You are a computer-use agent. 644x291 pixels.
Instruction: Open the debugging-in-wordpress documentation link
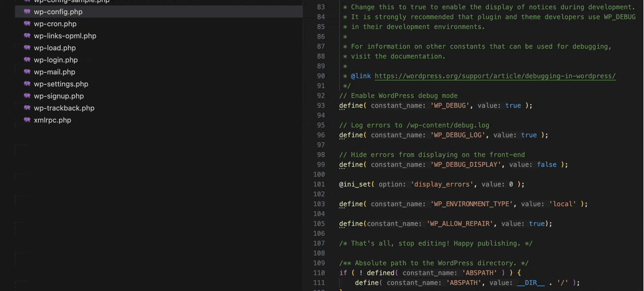tap(495, 76)
